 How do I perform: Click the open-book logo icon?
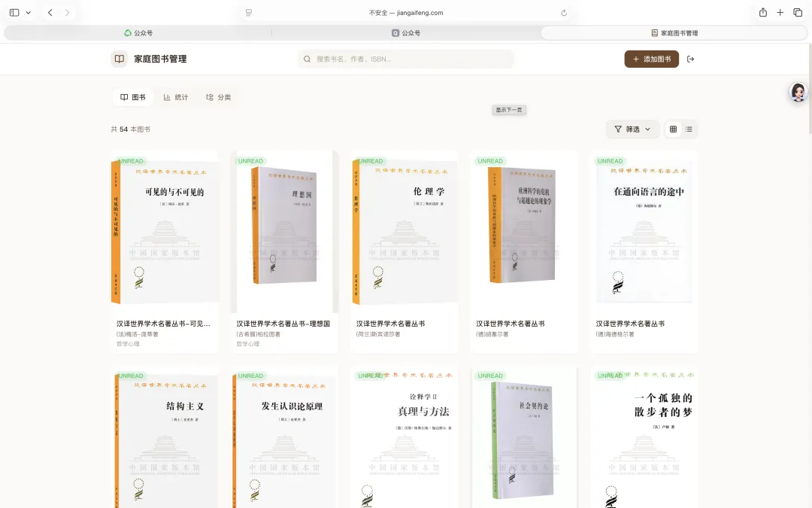119,59
